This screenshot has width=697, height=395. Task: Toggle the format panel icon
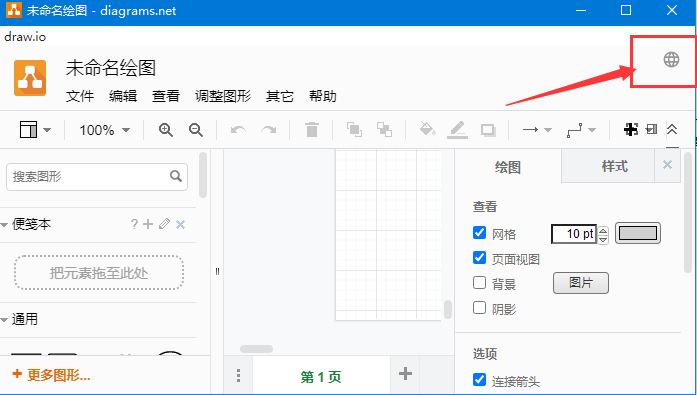point(651,129)
